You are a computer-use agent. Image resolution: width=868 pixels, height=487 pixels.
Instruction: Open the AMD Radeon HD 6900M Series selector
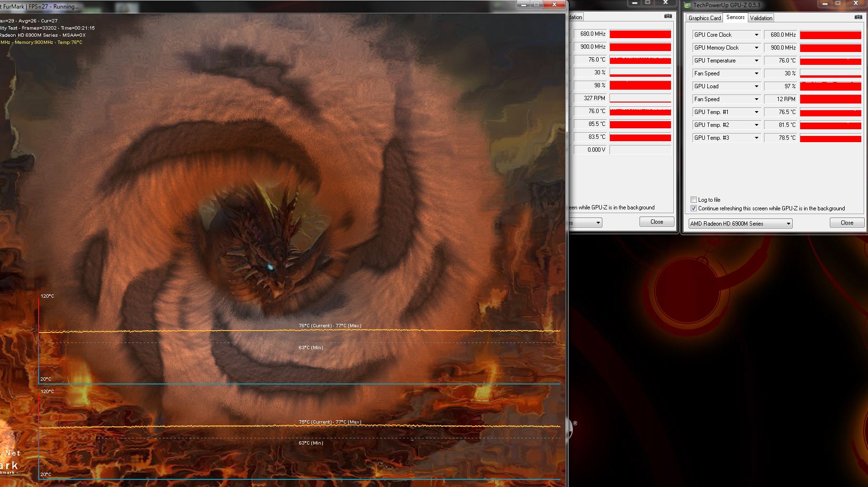[x=740, y=224]
